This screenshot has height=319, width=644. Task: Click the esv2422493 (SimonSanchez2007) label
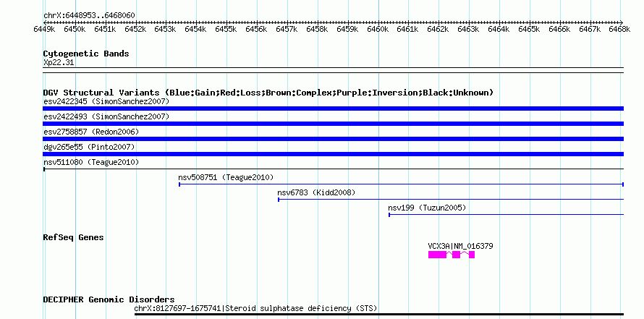[x=106, y=116]
